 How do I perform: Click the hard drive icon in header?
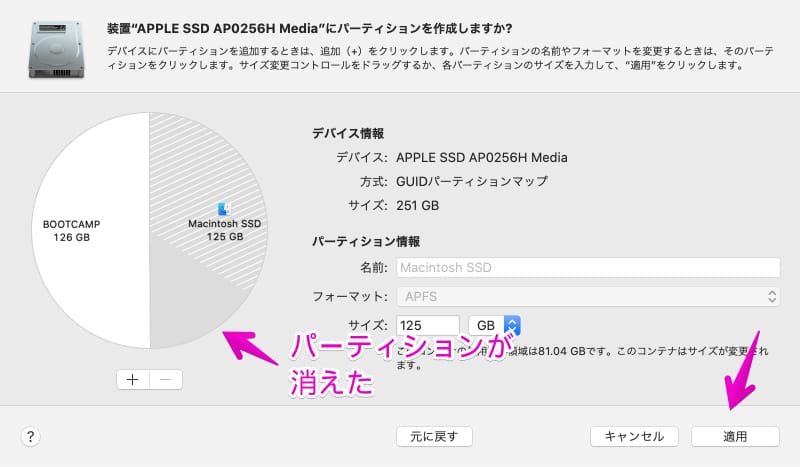click(x=56, y=50)
